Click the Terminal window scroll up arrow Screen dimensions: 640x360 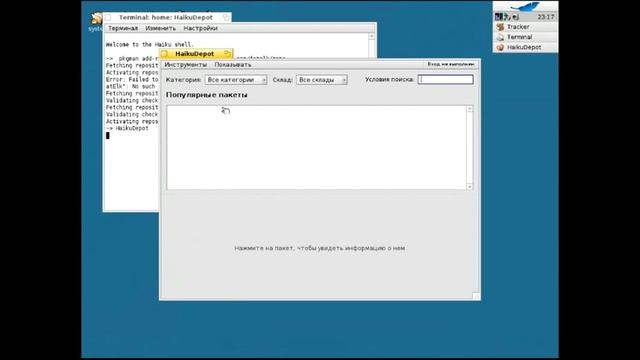[371, 36]
